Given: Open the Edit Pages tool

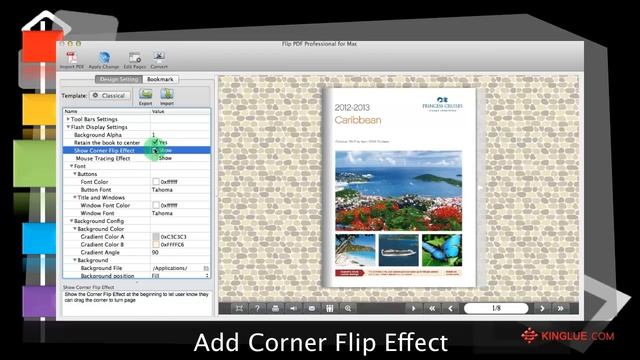Looking at the screenshot, I should 135,60.
